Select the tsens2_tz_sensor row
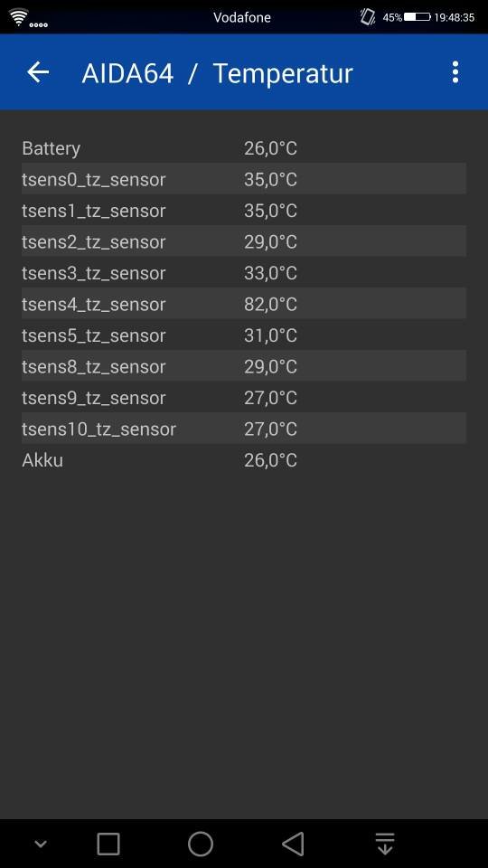This screenshot has height=868, width=488. (x=244, y=241)
